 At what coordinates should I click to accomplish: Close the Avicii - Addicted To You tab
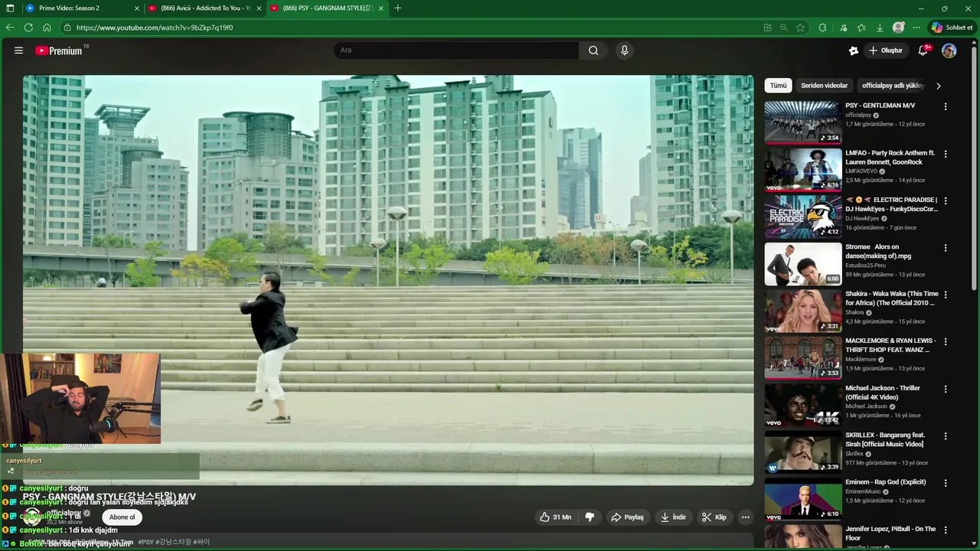(x=260, y=8)
